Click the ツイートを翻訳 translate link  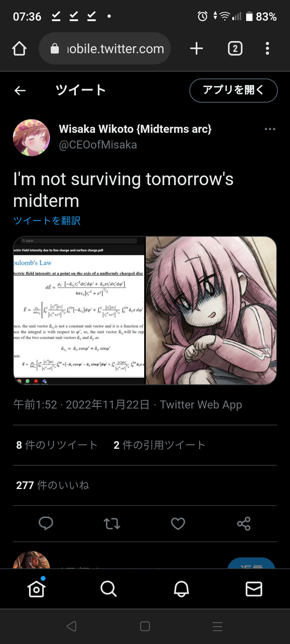[x=47, y=221]
